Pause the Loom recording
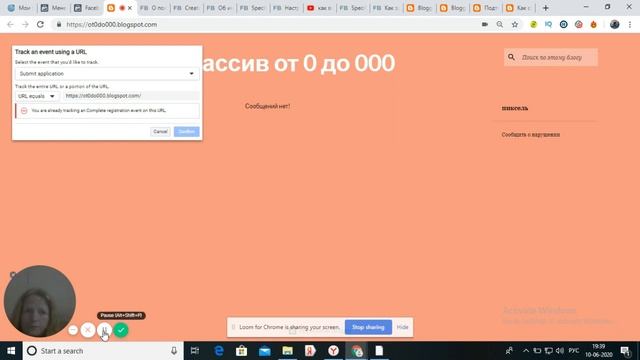Screen dimensions: 640x360 pos(104,330)
